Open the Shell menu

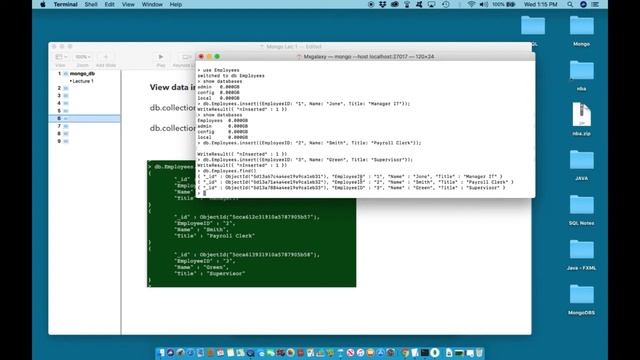click(91, 4)
